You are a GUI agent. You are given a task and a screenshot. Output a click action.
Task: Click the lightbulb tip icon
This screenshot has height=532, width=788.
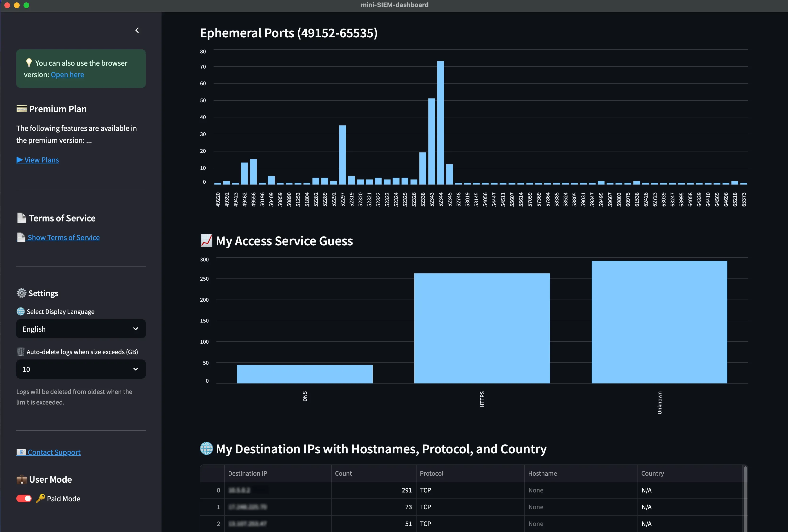coord(29,63)
